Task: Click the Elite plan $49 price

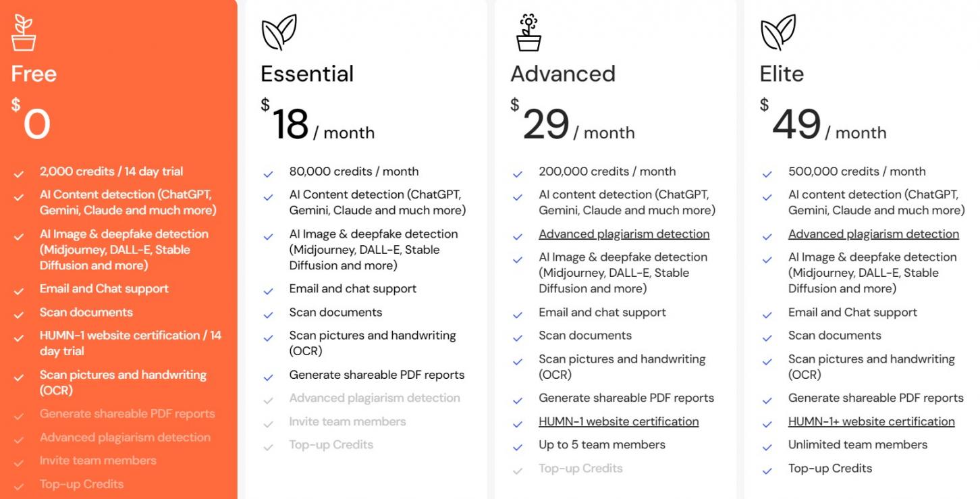Action: [796, 125]
